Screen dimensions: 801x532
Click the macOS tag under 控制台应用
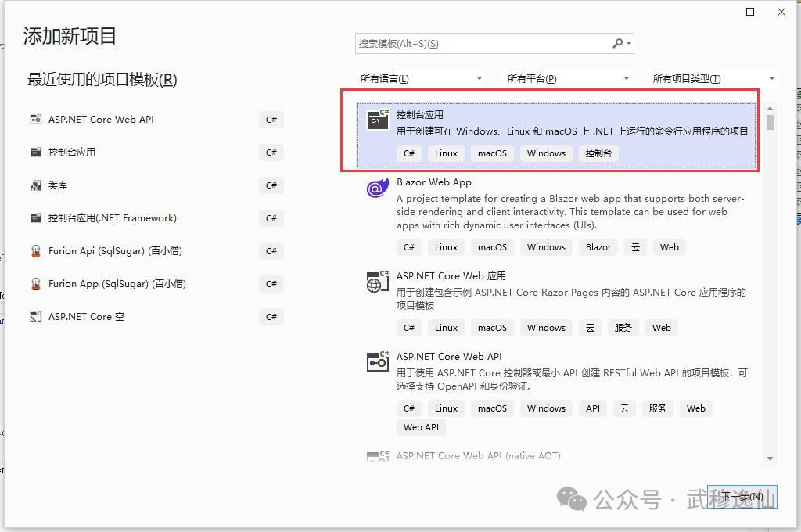(492, 153)
